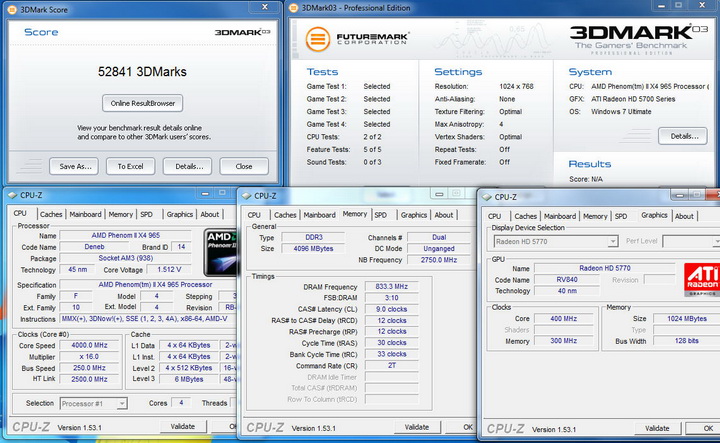Select CPU tab in middle CPU-Z window
The image size is (720, 443).
pos(254,215)
